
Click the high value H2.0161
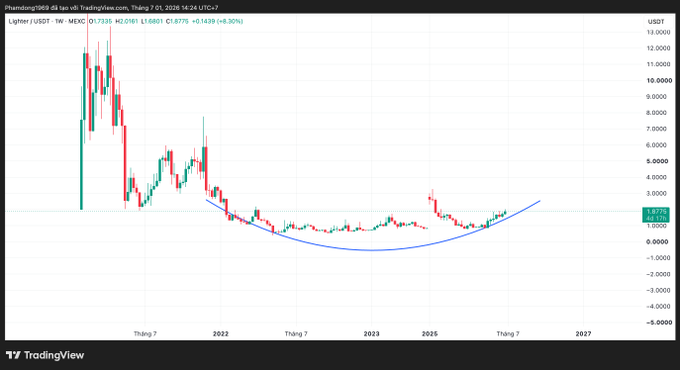(x=126, y=21)
